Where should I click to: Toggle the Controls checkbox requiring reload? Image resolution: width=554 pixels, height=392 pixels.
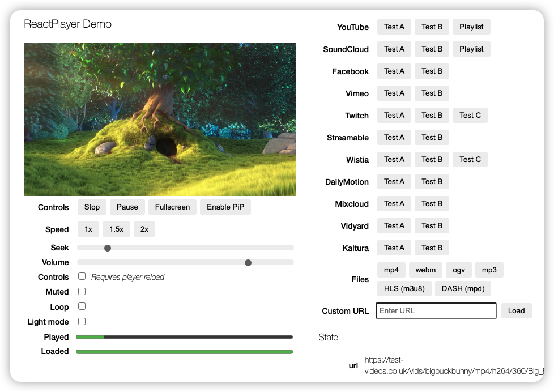[x=82, y=276]
